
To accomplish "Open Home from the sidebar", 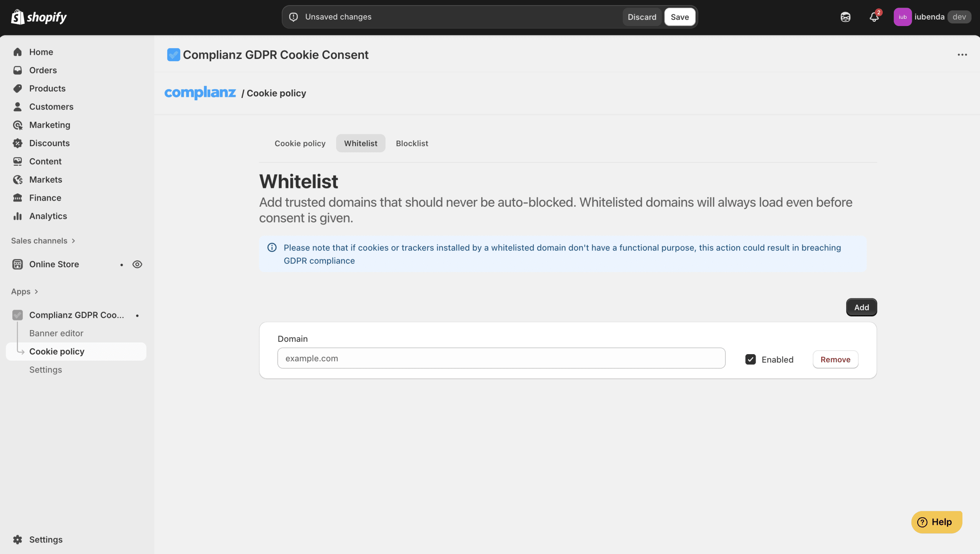I will [x=41, y=52].
